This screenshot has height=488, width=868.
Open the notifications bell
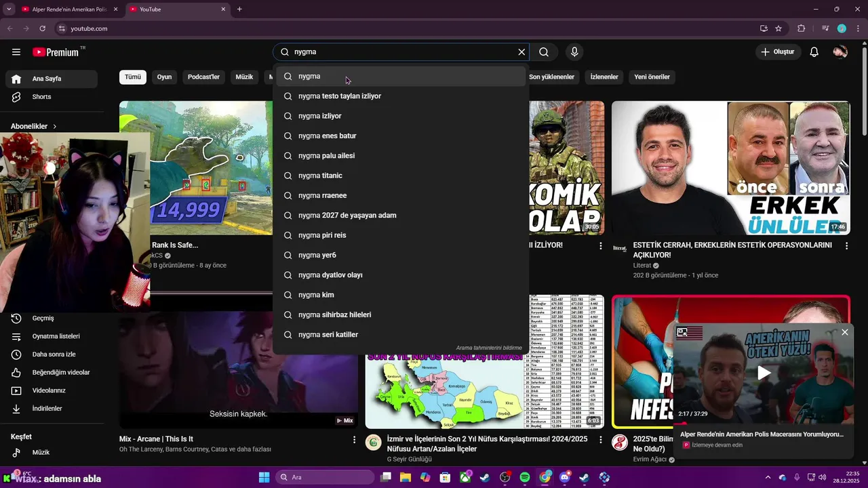(814, 52)
